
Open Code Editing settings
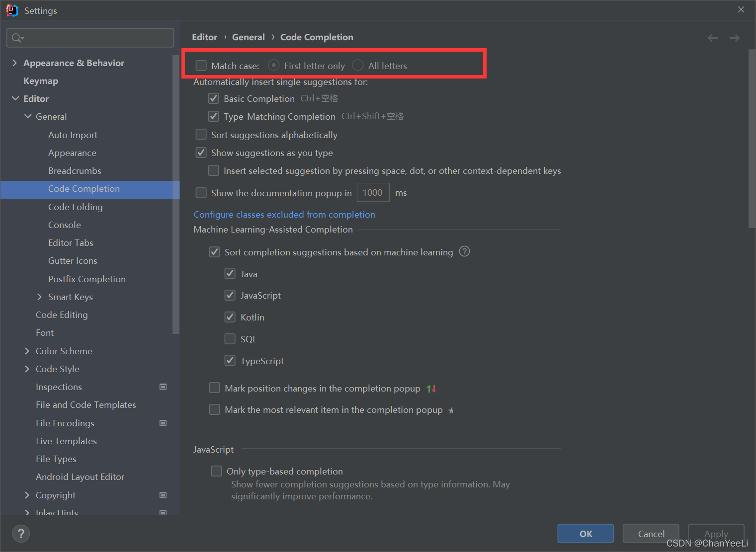(62, 315)
